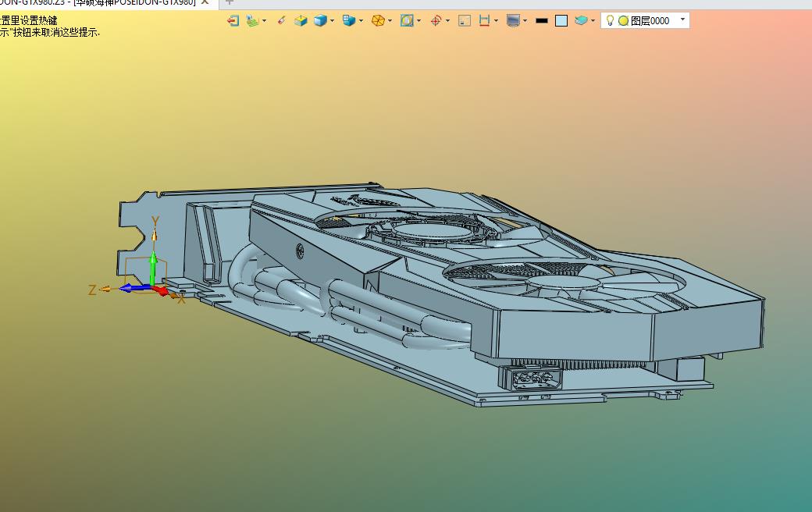Click the green sketch-plane grid icon

[252, 21]
